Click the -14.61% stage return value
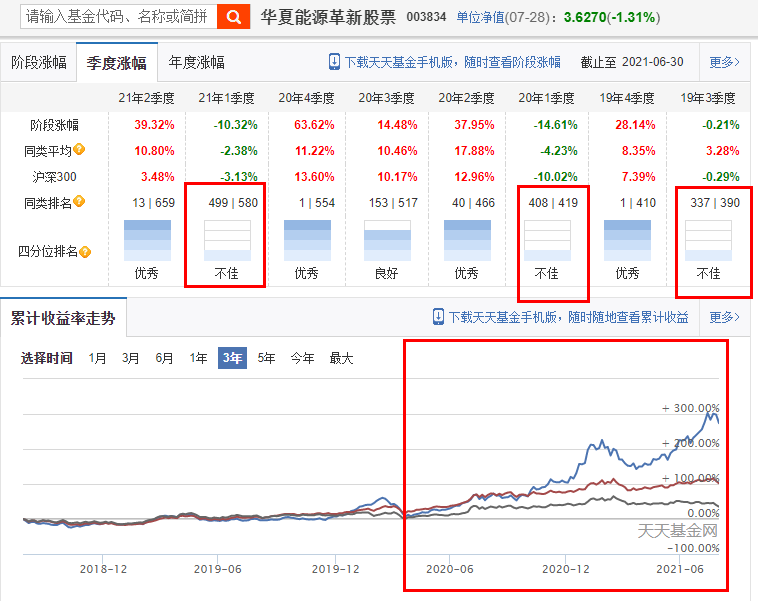This screenshot has height=601, width=758. pos(555,125)
